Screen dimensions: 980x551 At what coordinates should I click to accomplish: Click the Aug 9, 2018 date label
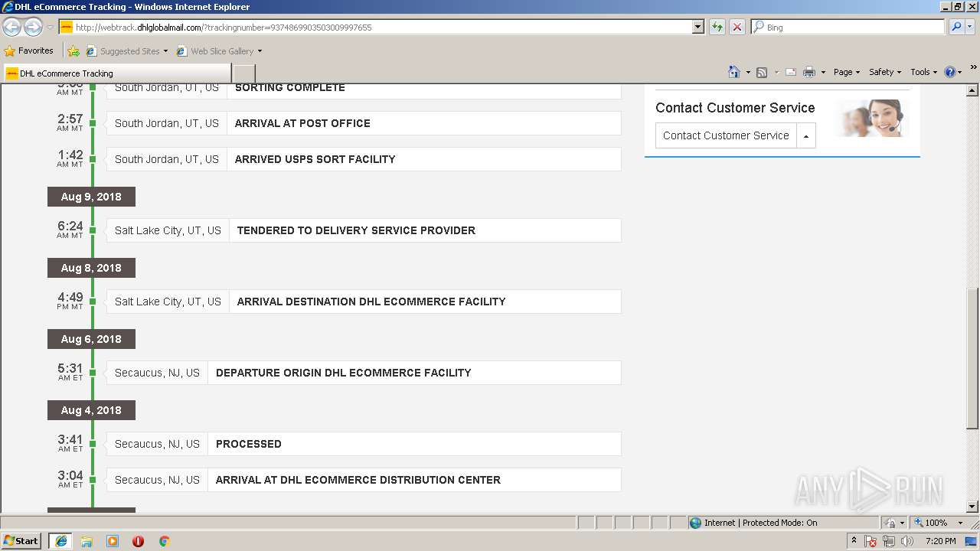click(91, 197)
